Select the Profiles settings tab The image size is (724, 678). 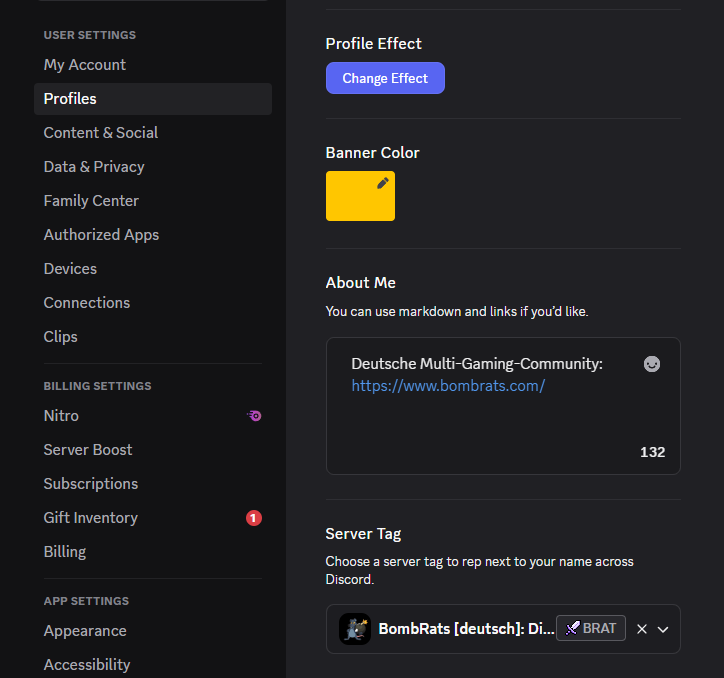click(x=152, y=99)
